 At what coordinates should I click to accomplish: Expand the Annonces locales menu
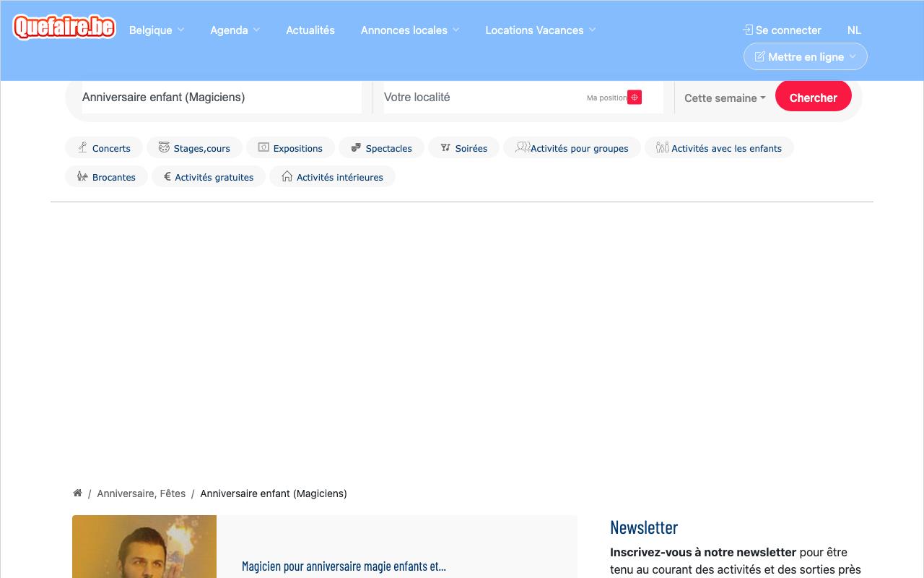[x=410, y=30]
